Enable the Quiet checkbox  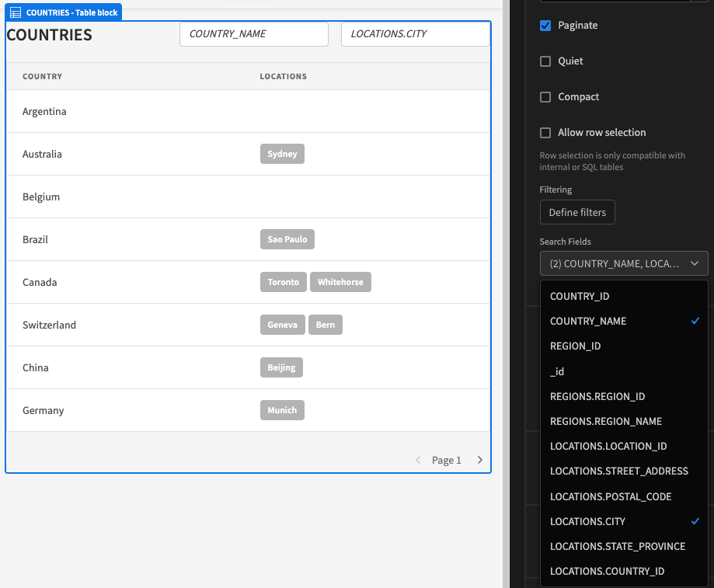point(545,61)
